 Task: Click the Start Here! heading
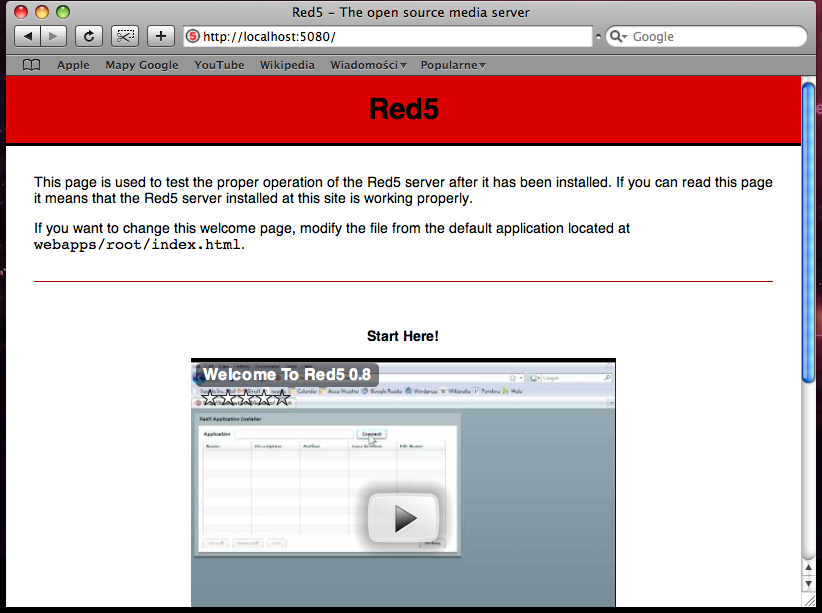tap(403, 336)
